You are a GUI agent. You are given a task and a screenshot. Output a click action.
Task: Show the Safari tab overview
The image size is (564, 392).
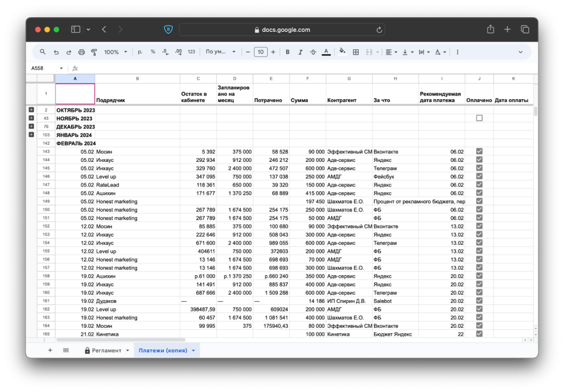pos(525,30)
